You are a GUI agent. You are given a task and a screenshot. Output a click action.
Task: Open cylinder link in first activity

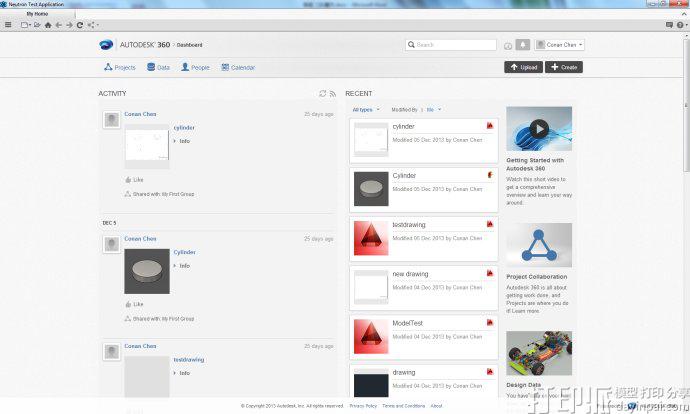184,128
